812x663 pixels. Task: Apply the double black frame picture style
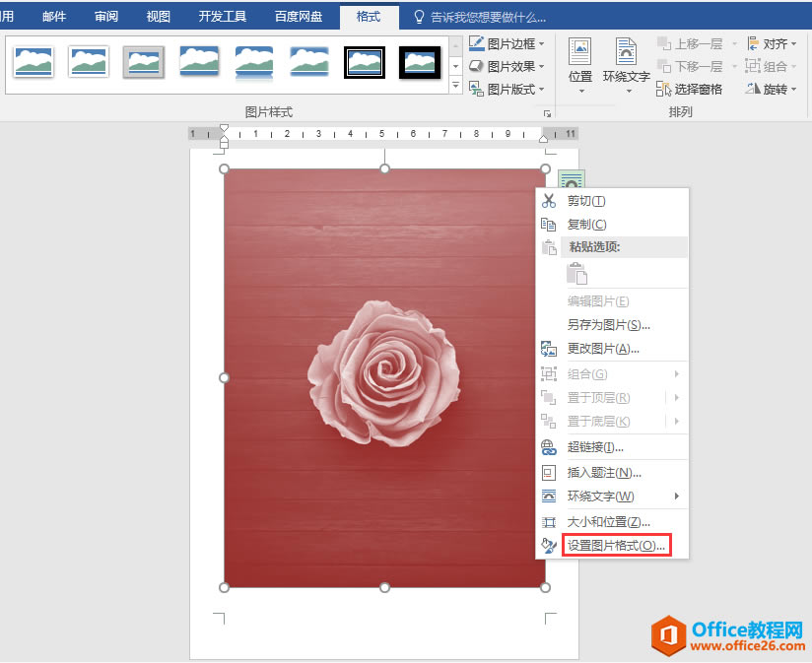[x=365, y=62]
